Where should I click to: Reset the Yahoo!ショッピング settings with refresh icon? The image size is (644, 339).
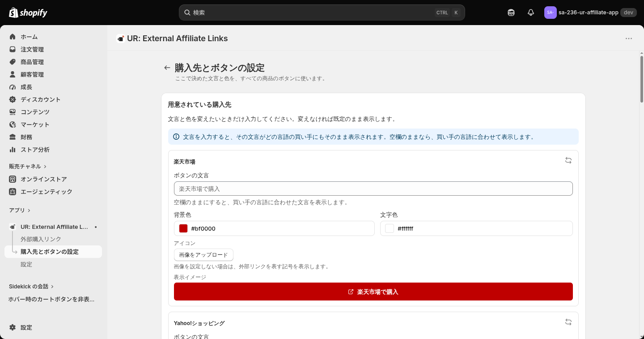point(568,322)
